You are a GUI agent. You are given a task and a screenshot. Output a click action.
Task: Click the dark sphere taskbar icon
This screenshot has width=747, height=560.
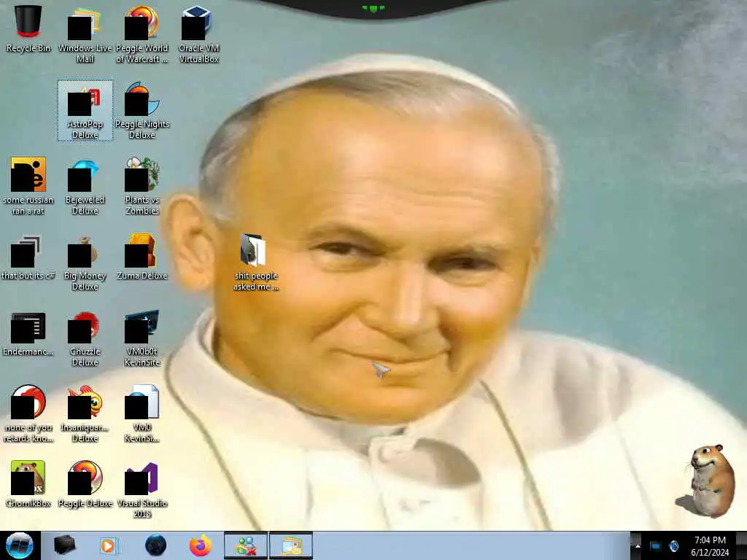pos(155,545)
